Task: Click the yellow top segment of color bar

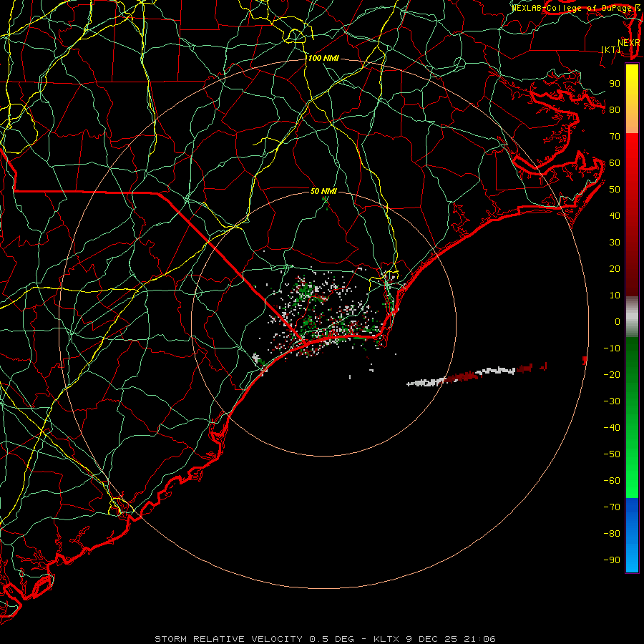Action: pos(632,99)
